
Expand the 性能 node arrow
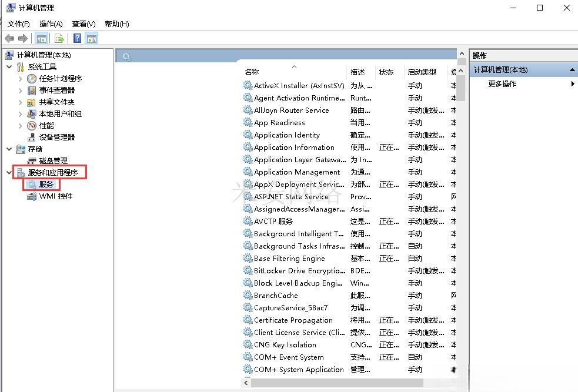[x=20, y=126]
